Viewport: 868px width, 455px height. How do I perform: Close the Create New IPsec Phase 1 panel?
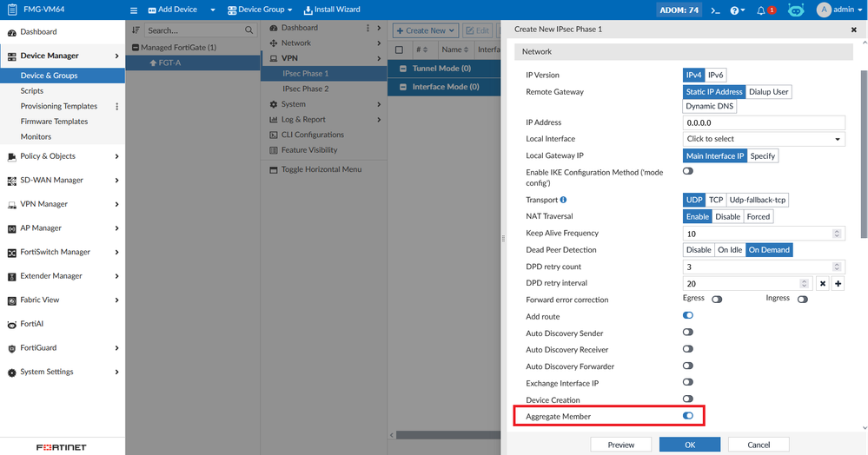(853, 30)
